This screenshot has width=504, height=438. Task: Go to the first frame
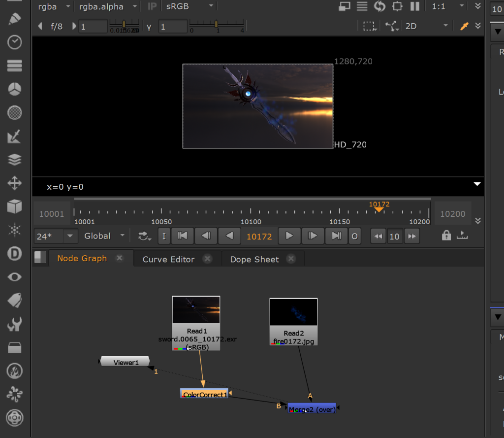(183, 236)
